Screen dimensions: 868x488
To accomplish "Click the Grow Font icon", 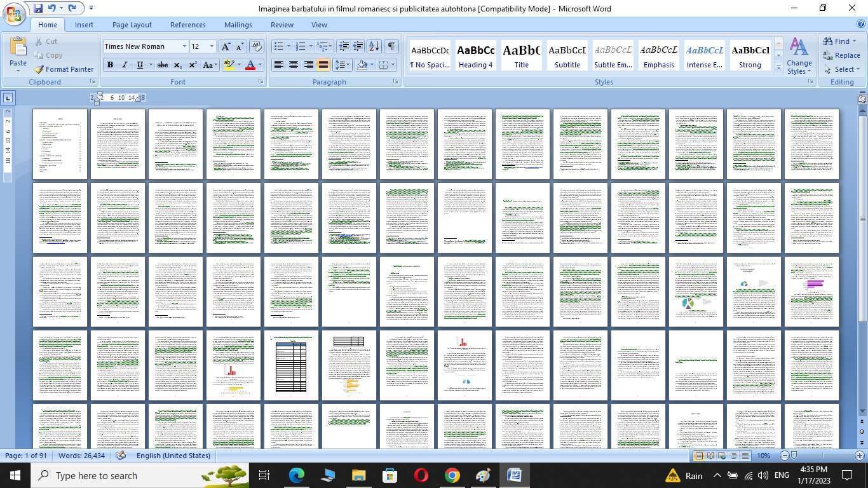I will pyautogui.click(x=226, y=46).
